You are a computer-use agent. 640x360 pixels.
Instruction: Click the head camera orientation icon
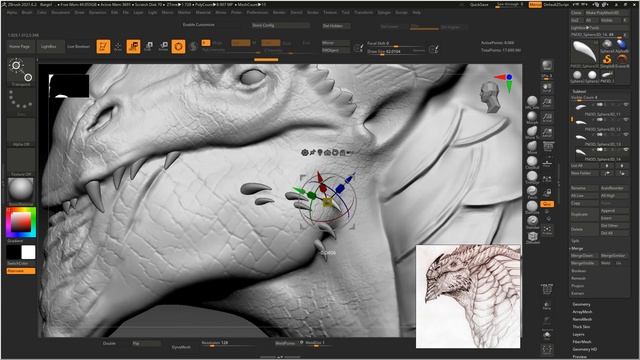[x=490, y=96]
